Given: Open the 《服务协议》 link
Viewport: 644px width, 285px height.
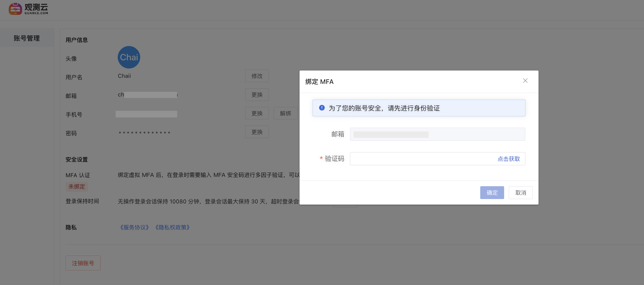Looking at the screenshot, I should click(134, 227).
